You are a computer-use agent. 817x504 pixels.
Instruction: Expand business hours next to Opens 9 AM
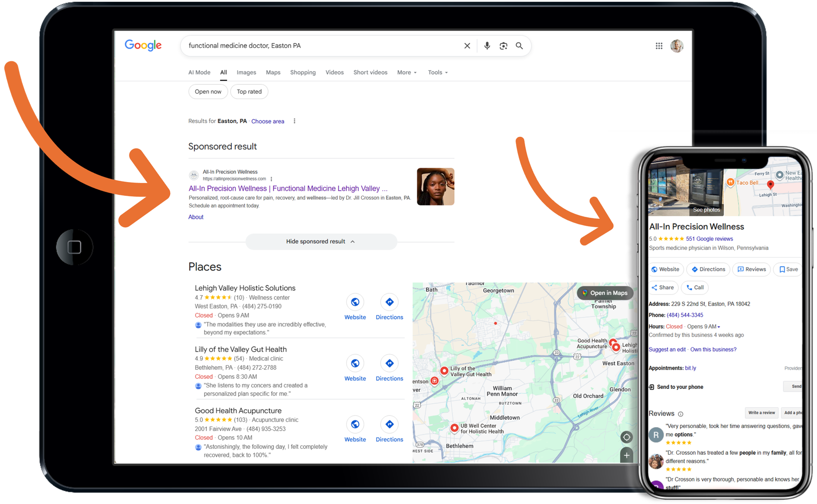(719, 327)
